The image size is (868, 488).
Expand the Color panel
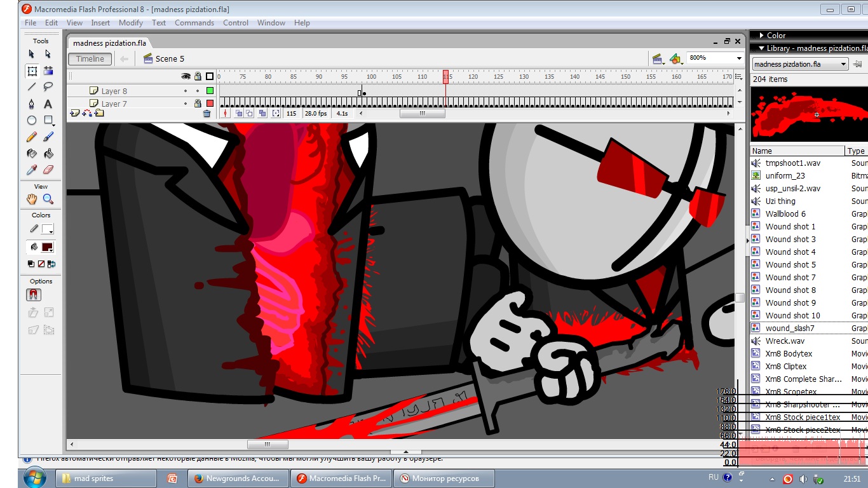761,36
